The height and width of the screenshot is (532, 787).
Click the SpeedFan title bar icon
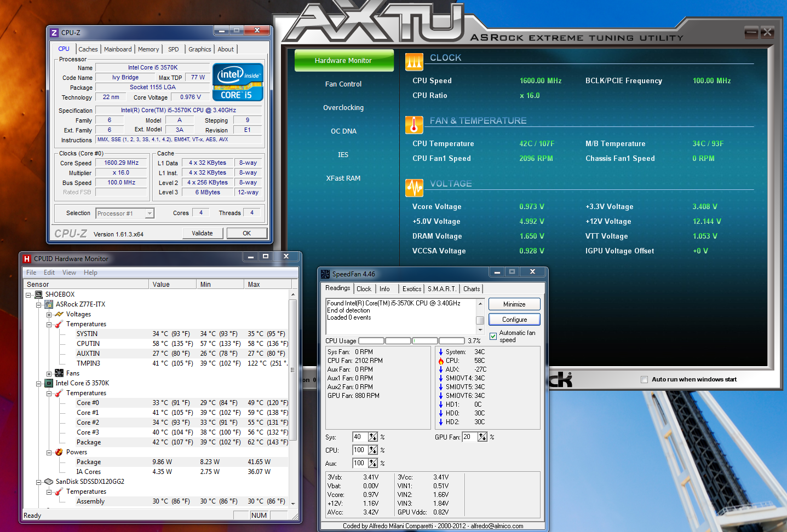tap(325, 274)
